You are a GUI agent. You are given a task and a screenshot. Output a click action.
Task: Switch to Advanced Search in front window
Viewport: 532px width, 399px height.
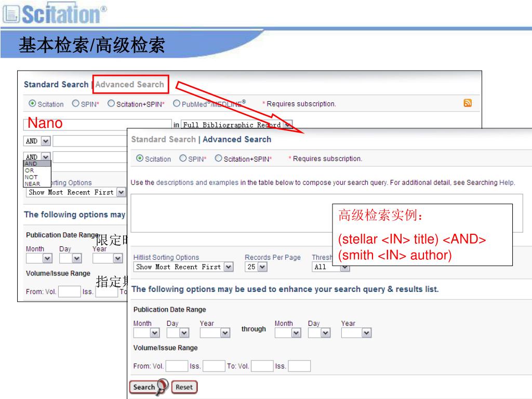coord(237,139)
